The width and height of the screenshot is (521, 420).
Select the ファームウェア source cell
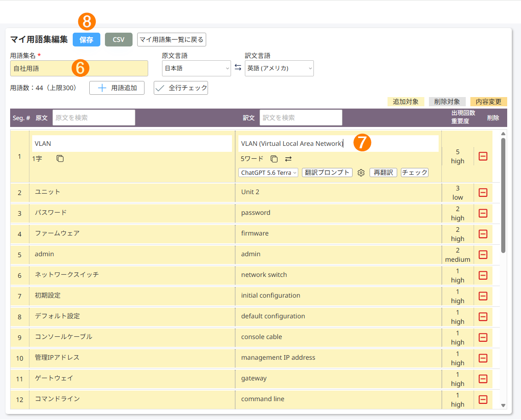click(x=132, y=234)
